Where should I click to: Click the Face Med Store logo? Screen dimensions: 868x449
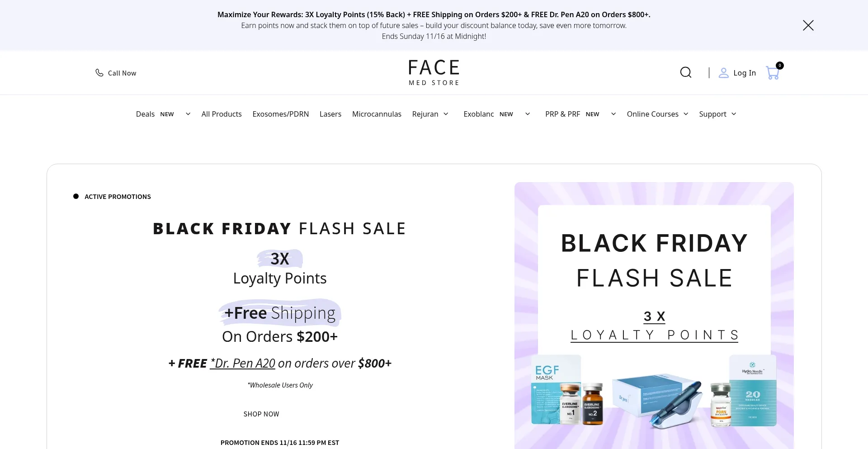tap(434, 72)
